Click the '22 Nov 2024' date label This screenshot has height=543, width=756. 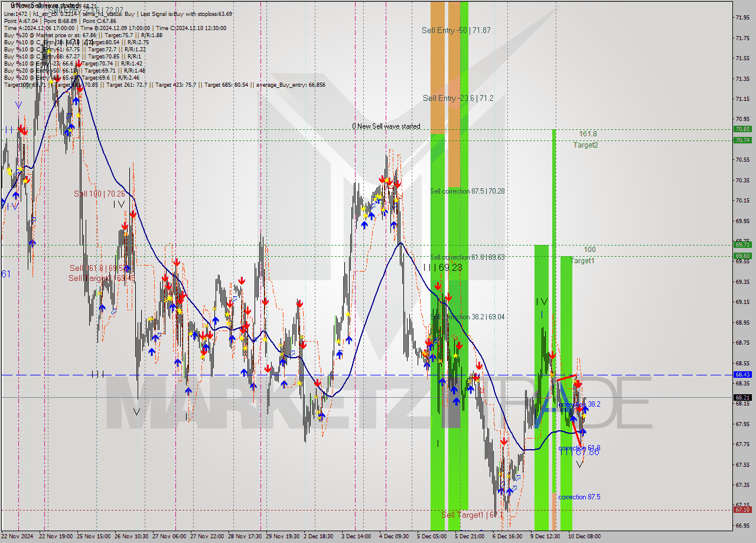click(18, 537)
